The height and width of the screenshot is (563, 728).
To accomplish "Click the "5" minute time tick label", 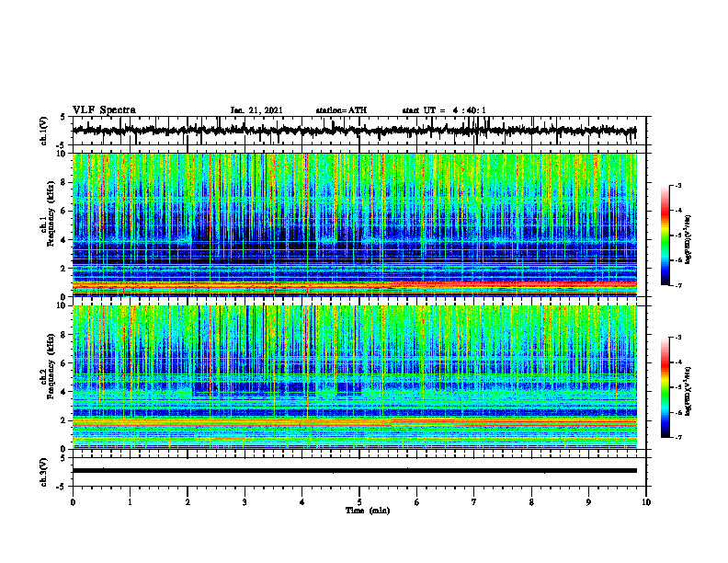I will (x=359, y=502).
